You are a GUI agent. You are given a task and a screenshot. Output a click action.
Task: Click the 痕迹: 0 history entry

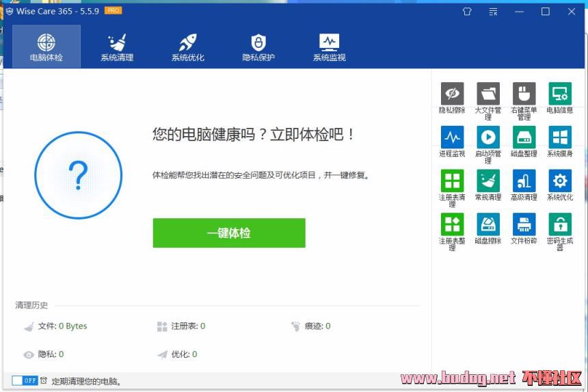[x=310, y=326]
